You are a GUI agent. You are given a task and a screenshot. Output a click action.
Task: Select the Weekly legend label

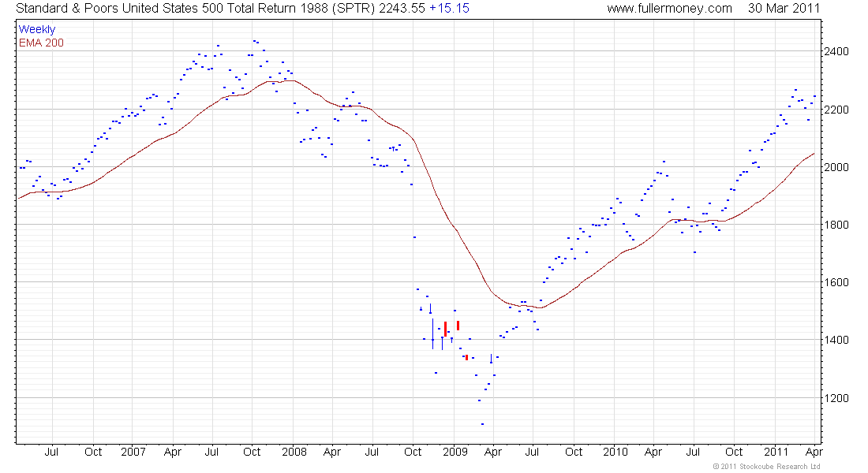37,29
